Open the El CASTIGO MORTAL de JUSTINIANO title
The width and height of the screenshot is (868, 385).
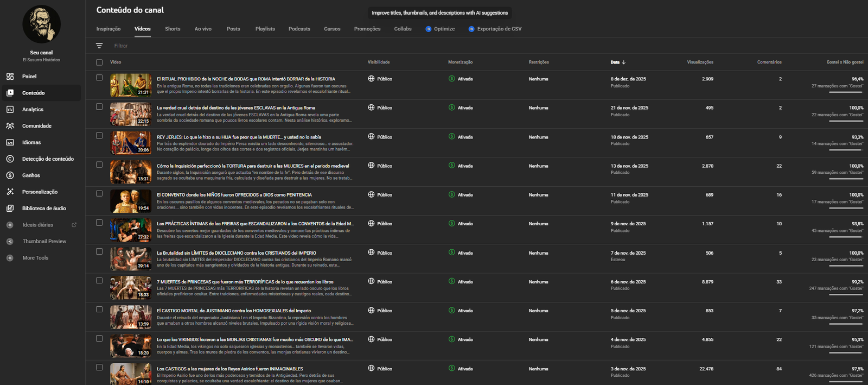coord(234,311)
